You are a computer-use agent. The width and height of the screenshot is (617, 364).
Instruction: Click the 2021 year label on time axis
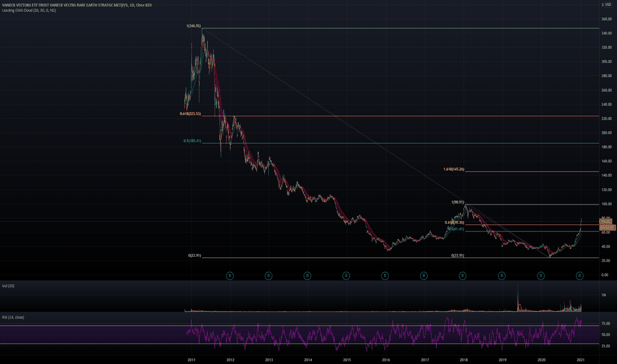click(x=580, y=359)
